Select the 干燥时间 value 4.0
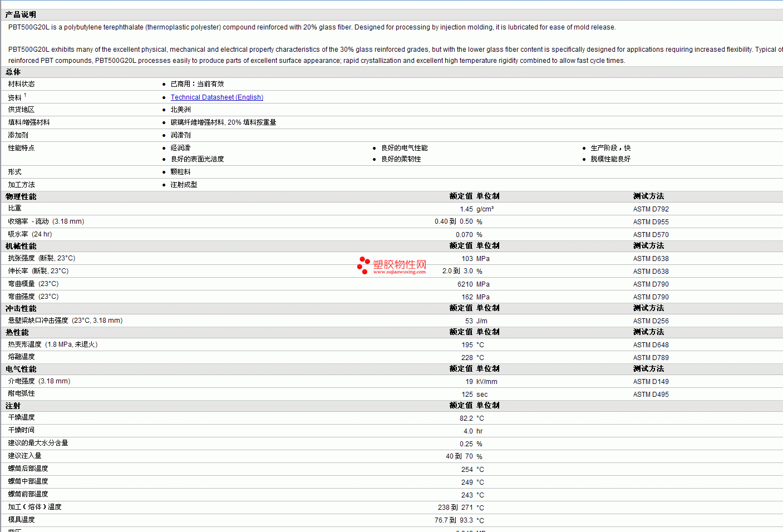Viewport: 783px width, 532px height. [x=468, y=431]
